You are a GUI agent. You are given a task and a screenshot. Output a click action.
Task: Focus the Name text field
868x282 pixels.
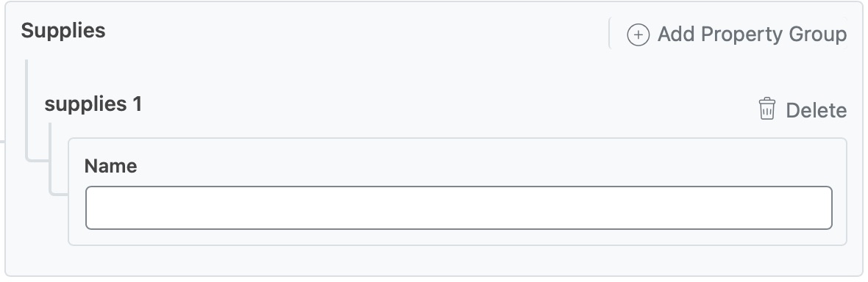[x=459, y=208]
